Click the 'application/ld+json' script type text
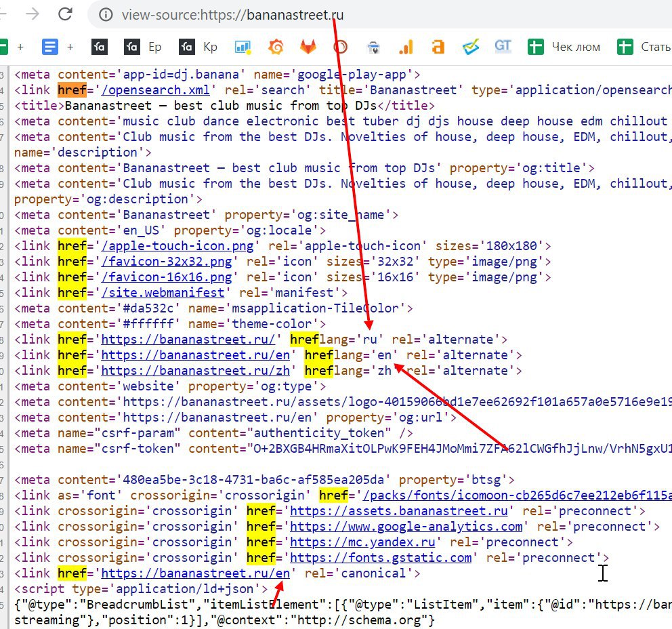This screenshot has width=672, height=629. click(x=188, y=589)
